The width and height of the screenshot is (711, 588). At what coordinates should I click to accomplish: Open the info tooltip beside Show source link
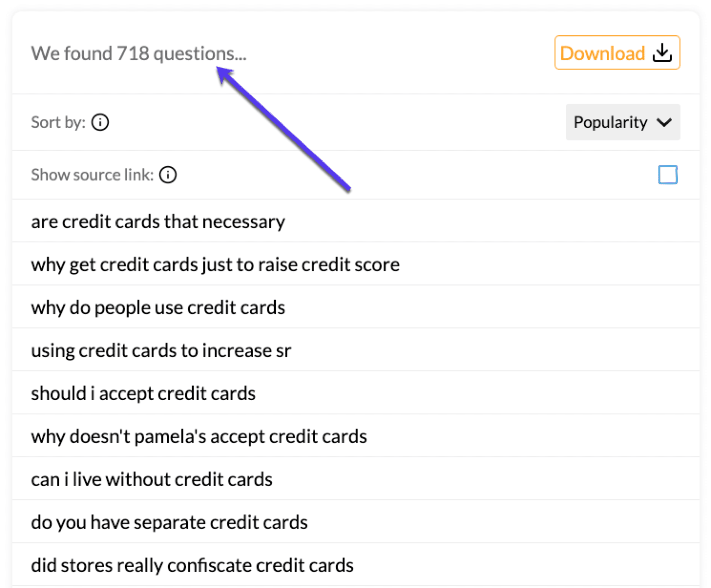[168, 175]
